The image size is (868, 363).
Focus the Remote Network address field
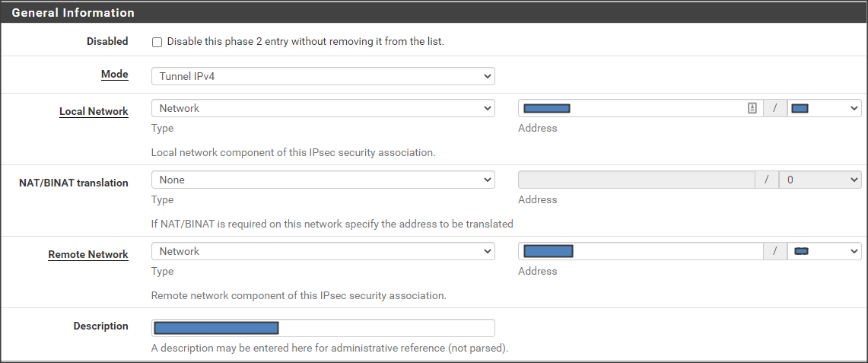pyautogui.click(x=662, y=251)
